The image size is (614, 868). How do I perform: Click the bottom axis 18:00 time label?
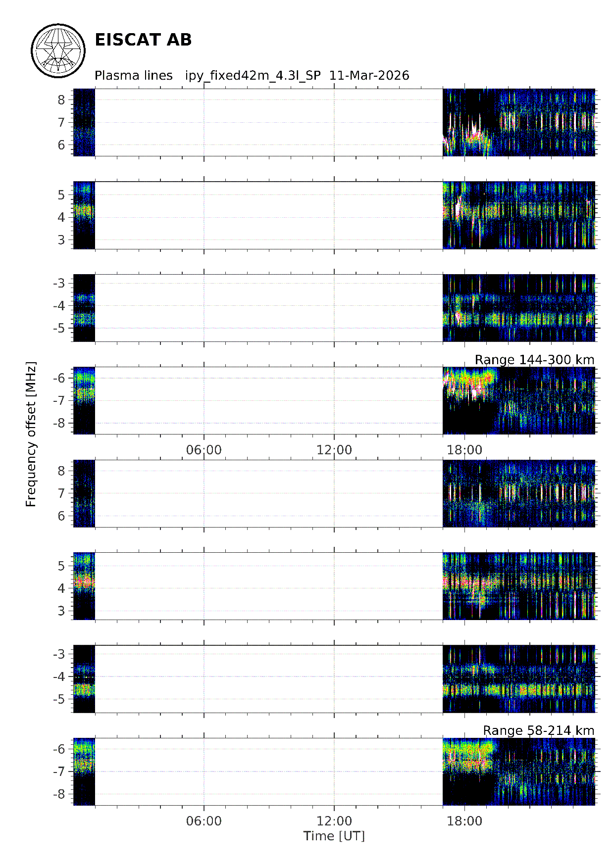click(x=464, y=821)
